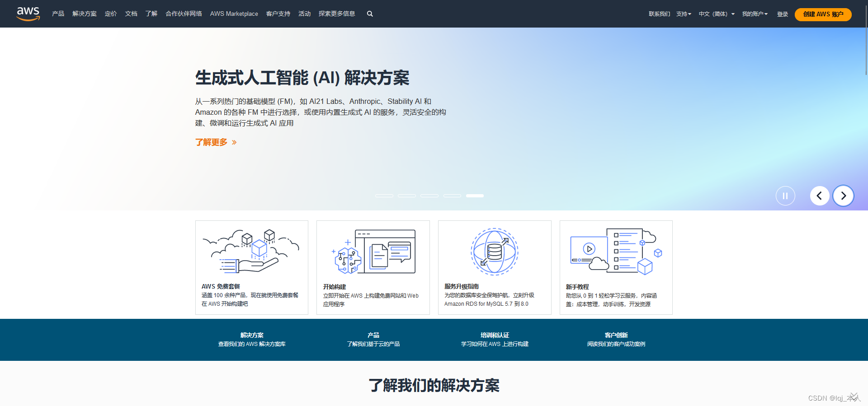Click the 服务升级指南 database globe illustration

pos(495,252)
